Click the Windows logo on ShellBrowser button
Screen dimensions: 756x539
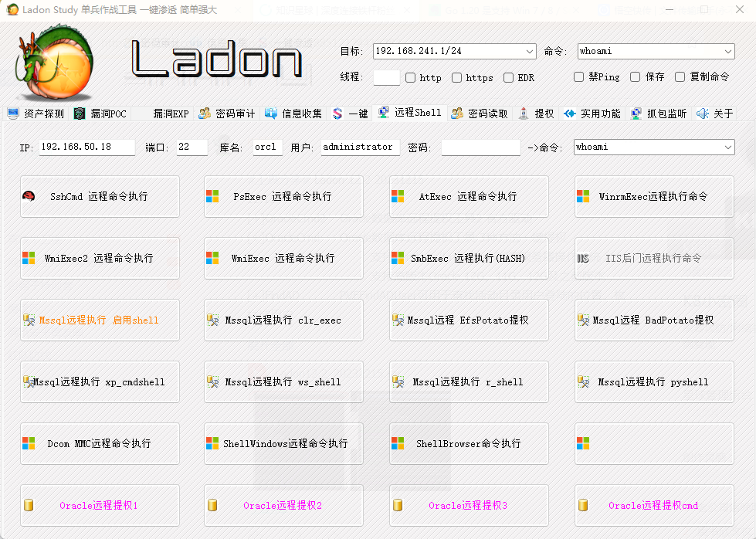tap(398, 443)
